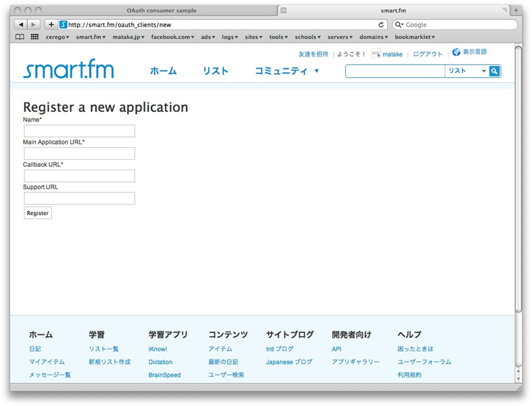
Task: Click the blue search magnifier button
Action: (x=495, y=71)
